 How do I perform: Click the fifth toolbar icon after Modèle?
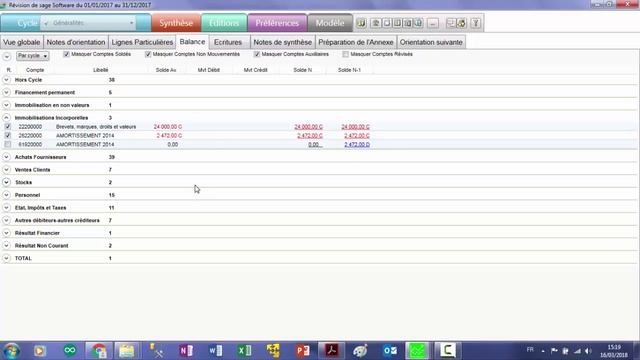tap(408, 23)
